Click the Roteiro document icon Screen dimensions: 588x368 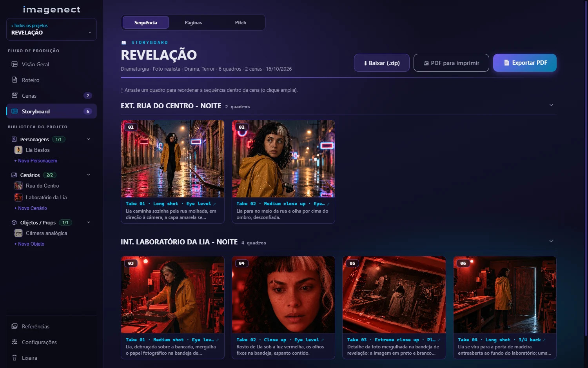pos(15,80)
